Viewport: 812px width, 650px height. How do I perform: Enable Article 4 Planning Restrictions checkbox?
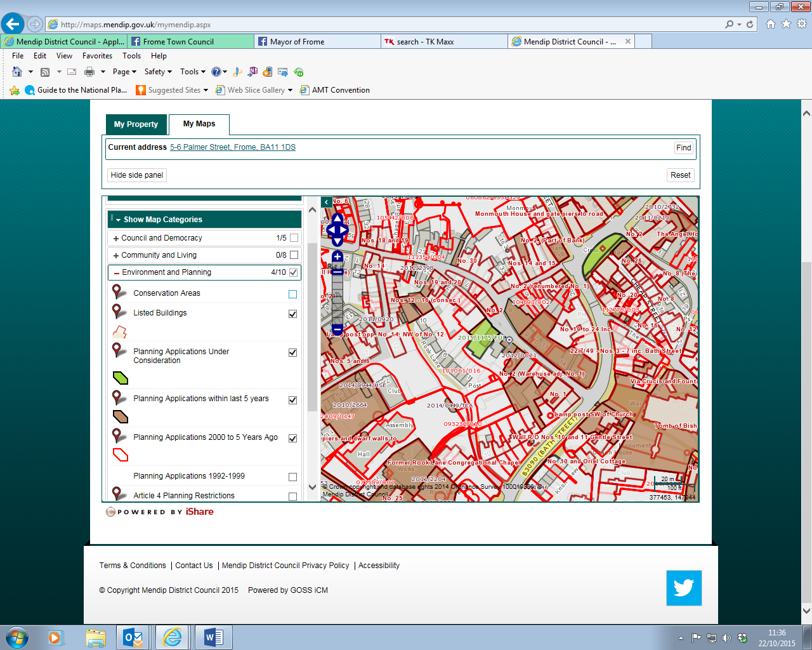(x=292, y=496)
